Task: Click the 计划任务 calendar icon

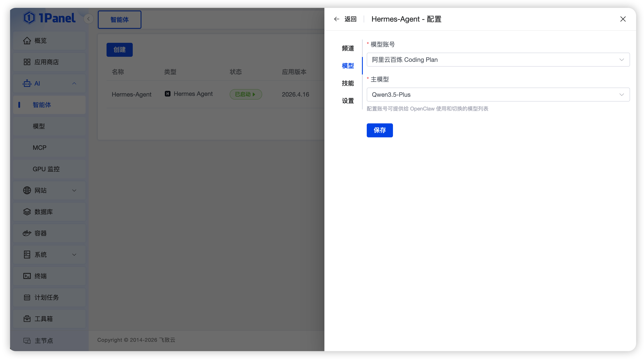Action: coord(27,297)
